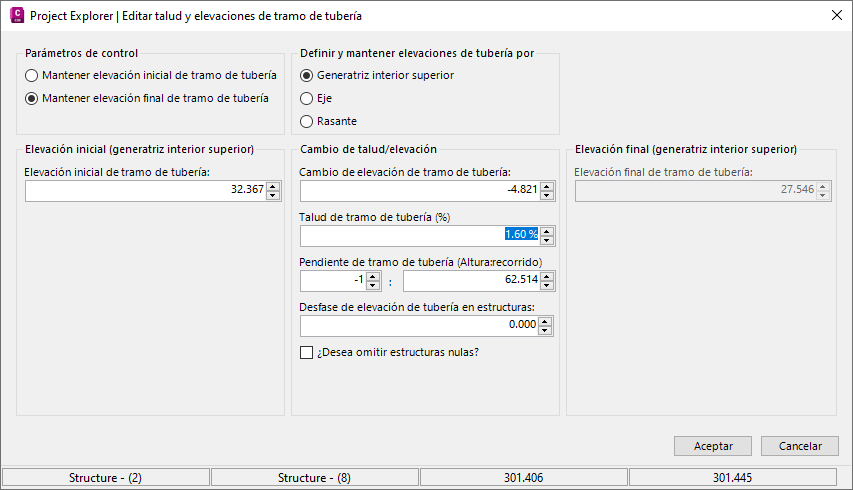Increase initial pipe run elevation with up arrow
The width and height of the screenshot is (853, 490).
pyautogui.click(x=273, y=186)
